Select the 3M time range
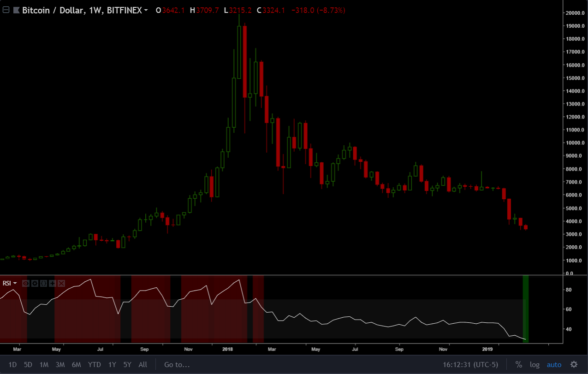 coord(60,365)
